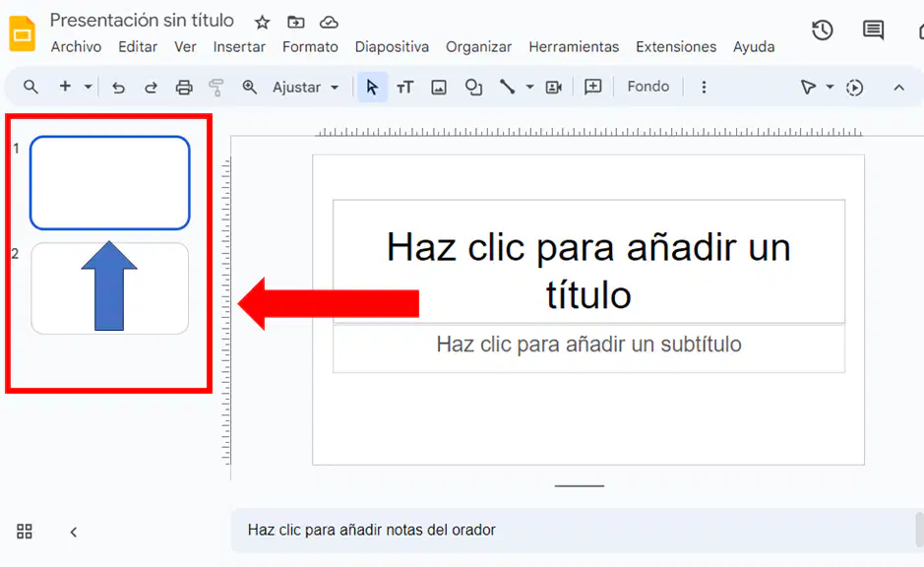Click the add comment icon
The width and height of the screenshot is (924, 567).
(x=592, y=88)
